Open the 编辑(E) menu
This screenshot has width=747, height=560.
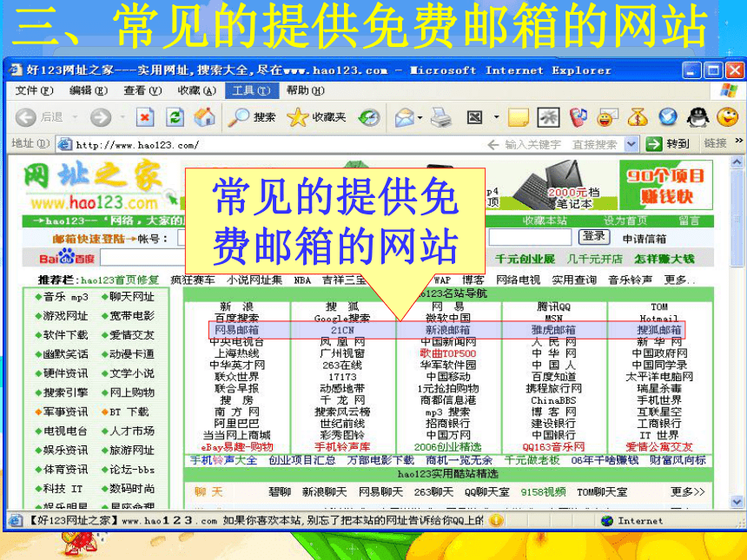click(x=88, y=90)
